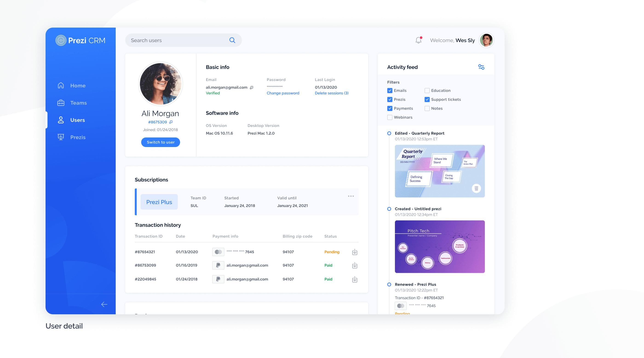
Task: Click the search magnifier icon
Action: [232, 40]
